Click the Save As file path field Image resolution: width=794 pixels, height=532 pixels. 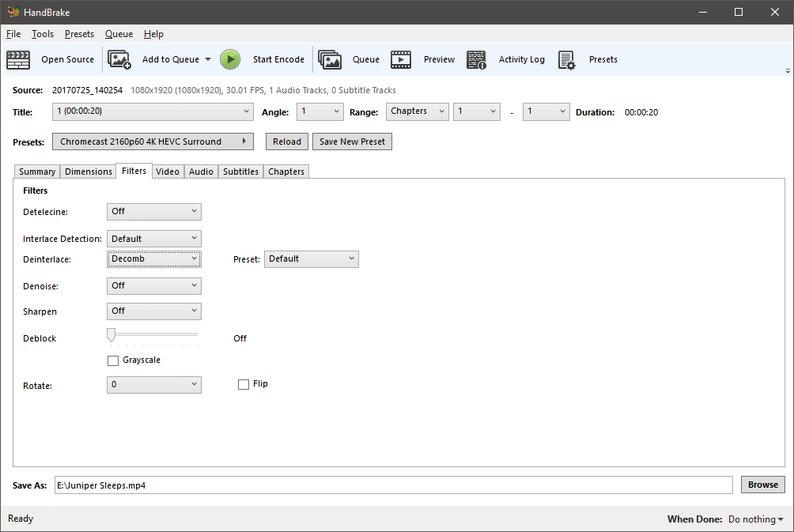pos(394,485)
